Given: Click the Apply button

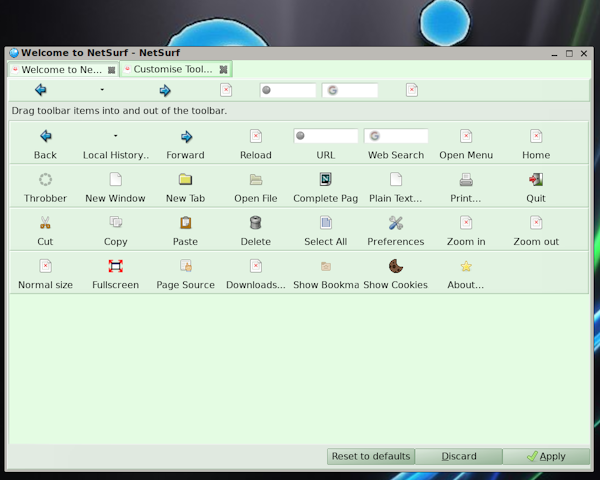Looking at the screenshot, I should [x=546, y=456].
